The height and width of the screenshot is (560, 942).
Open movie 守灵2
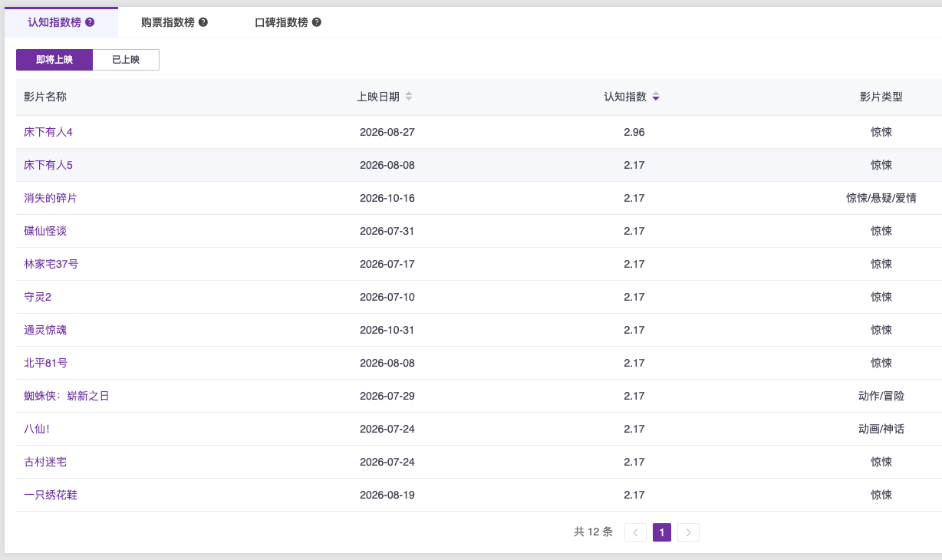point(38,297)
